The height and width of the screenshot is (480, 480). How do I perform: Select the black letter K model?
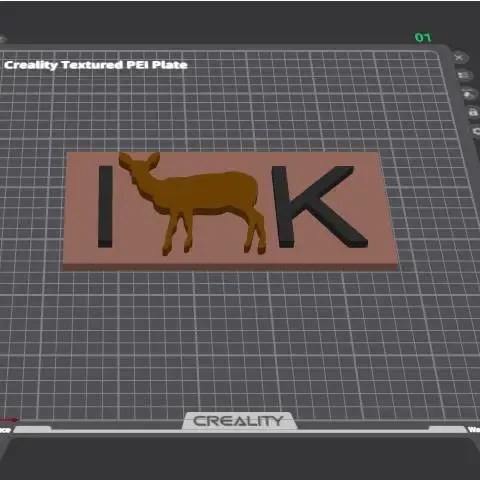pyautogui.click(x=317, y=207)
